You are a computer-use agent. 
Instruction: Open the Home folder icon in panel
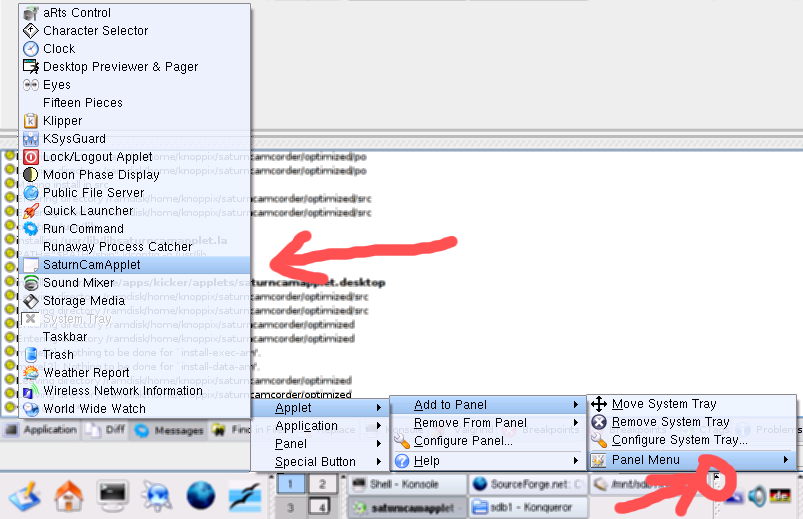click(69, 495)
